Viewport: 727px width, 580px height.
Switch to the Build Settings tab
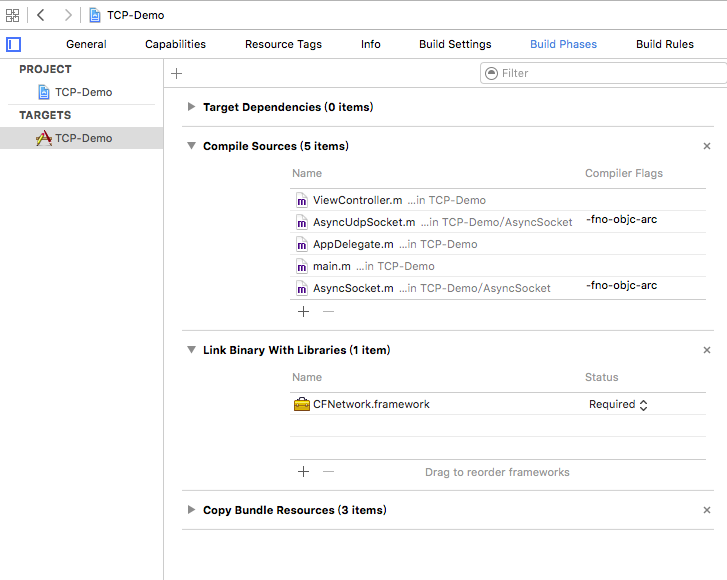[455, 44]
